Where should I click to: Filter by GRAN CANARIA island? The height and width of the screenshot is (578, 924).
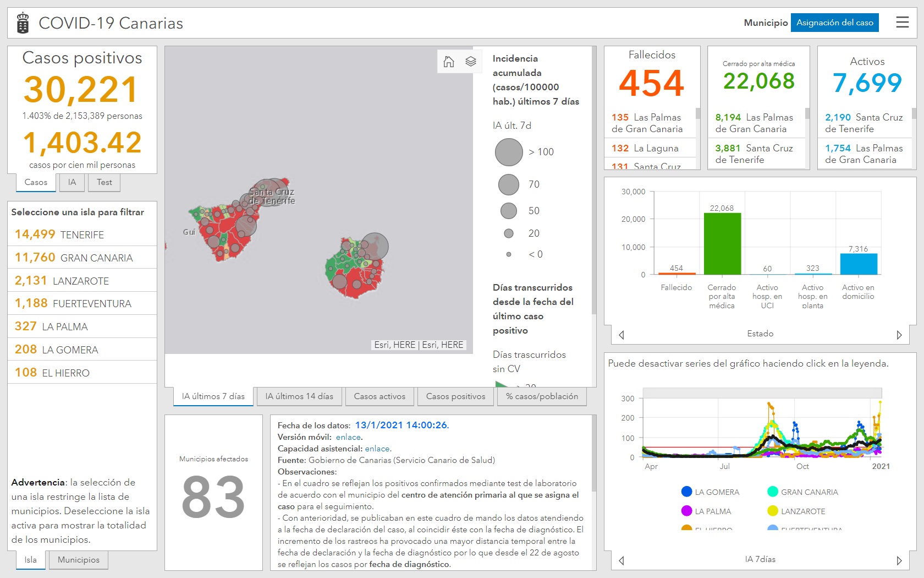click(82, 258)
